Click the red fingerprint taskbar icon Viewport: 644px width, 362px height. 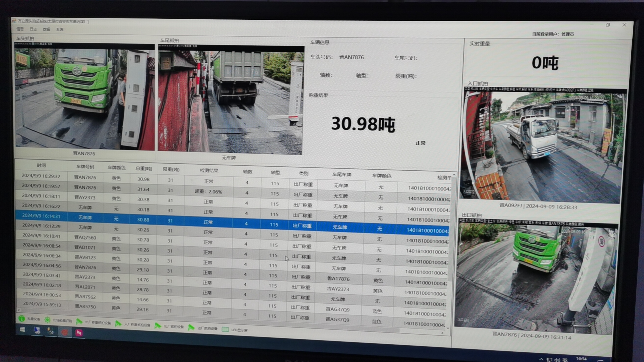click(x=65, y=332)
